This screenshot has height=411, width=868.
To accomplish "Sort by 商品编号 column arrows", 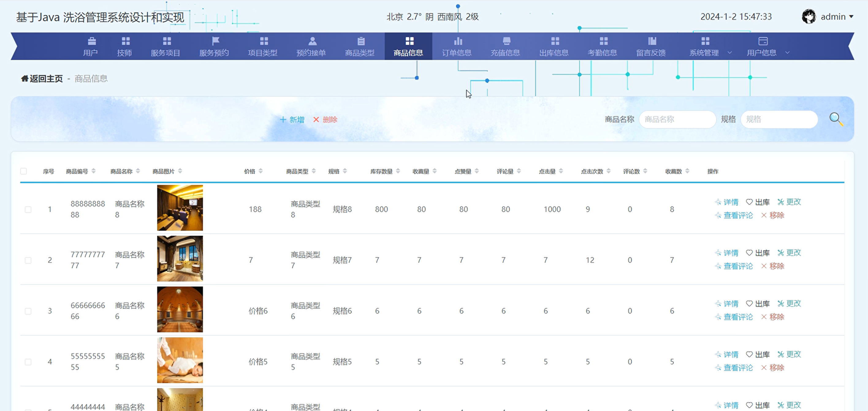I will tap(93, 171).
